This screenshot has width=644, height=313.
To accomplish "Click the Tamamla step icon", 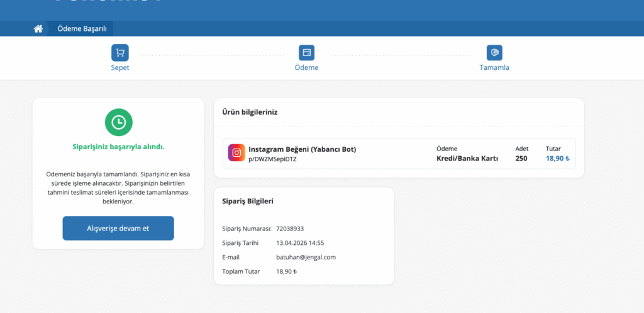I will coord(494,53).
